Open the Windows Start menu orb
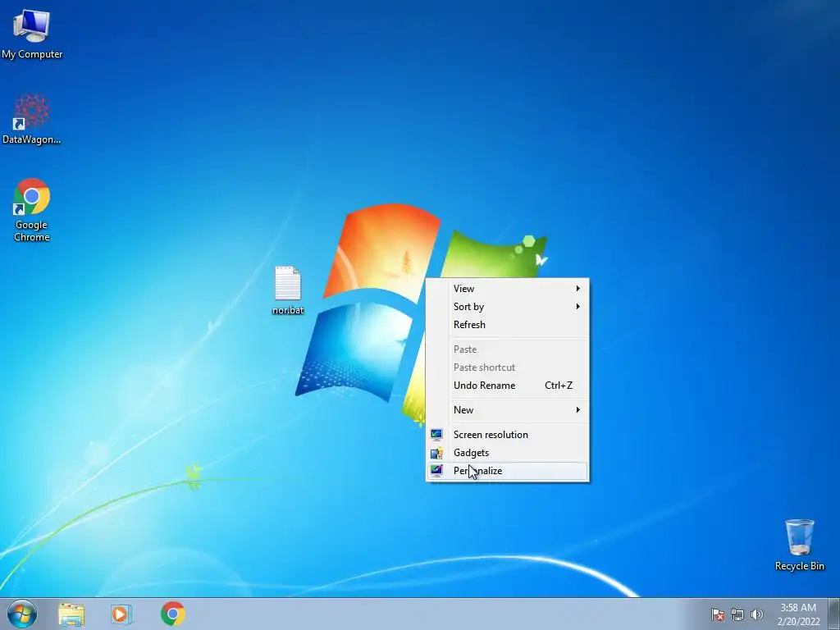Viewport: 840px width, 630px height. pos(22,614)
